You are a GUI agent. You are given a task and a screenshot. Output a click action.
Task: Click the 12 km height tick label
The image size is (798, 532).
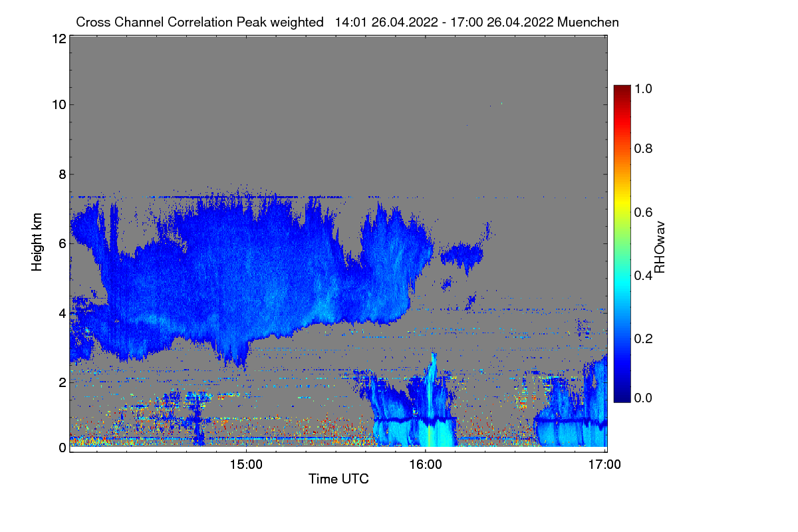point(58,39)
